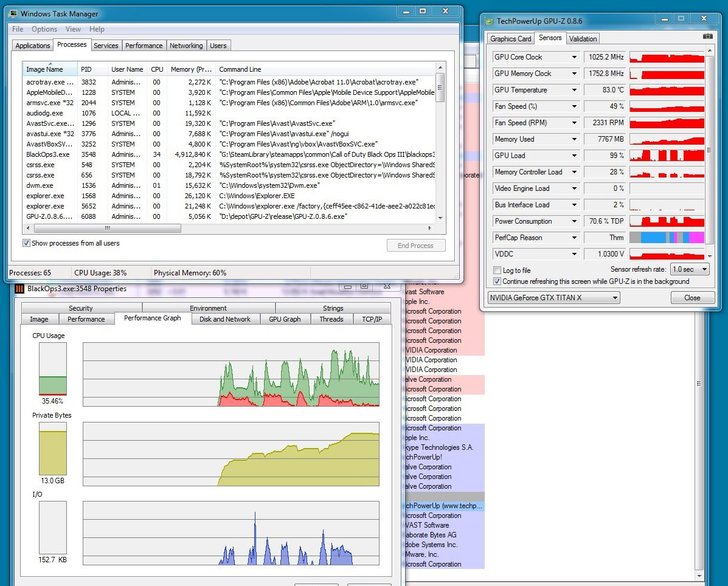Enable the Log to file checkbox
This screenshot has height=586, width=728.
[x=497, y=271]
